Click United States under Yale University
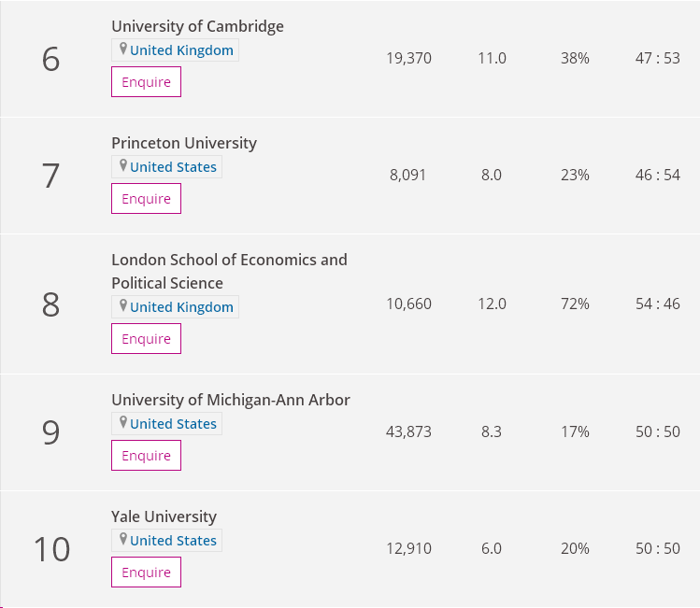Viewport: 700px width, 608px height. click(x=173, y=541)
